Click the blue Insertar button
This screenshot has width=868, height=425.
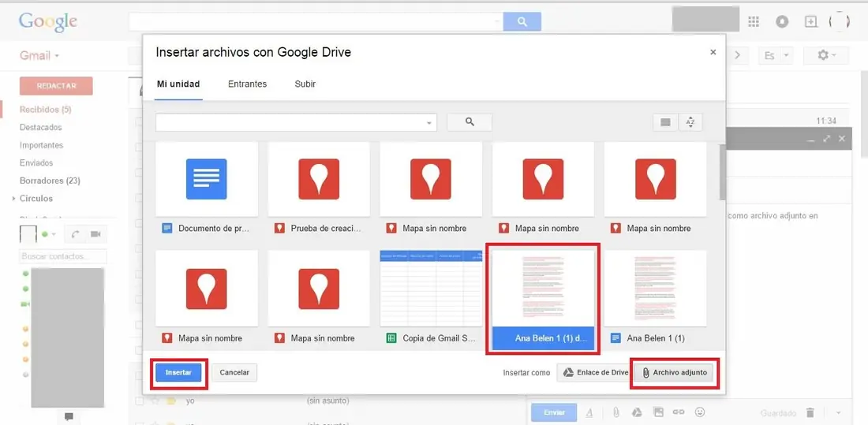coord(178,372)
